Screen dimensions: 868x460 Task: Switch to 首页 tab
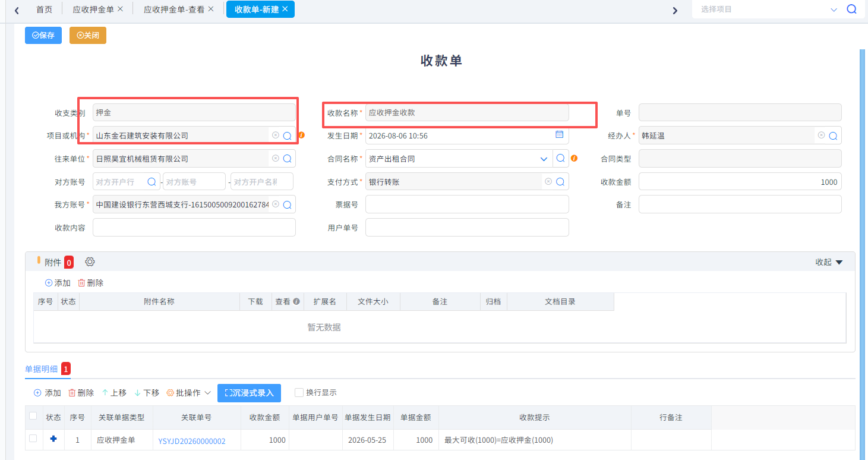[44, 10]
